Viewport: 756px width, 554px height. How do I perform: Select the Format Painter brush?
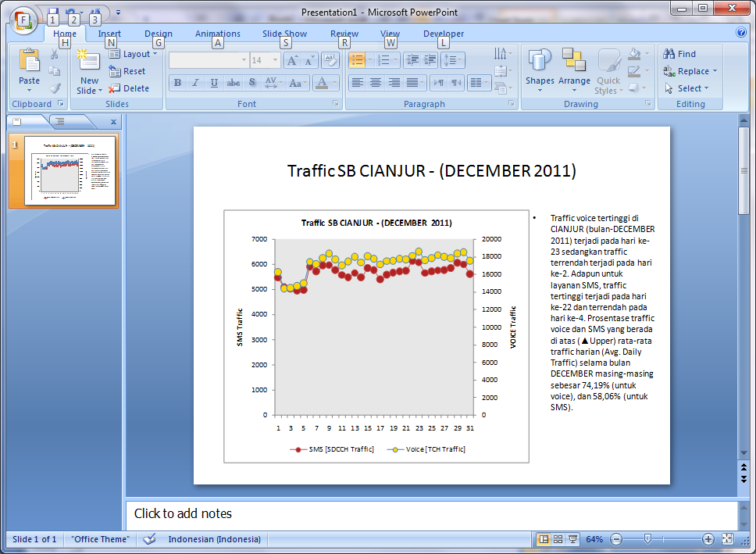coord(55,88)
